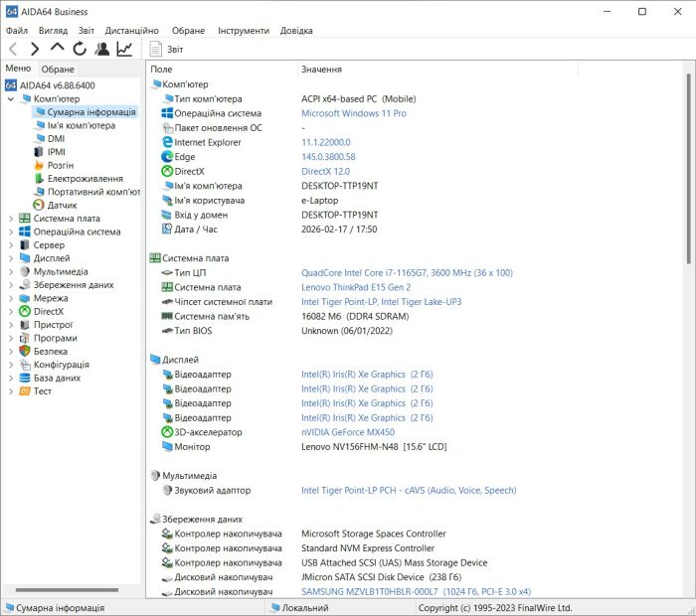Expand the Дисплей tree node
This screenshot has width=696, height=616.
pyautogui.click(x=11, y=258)
